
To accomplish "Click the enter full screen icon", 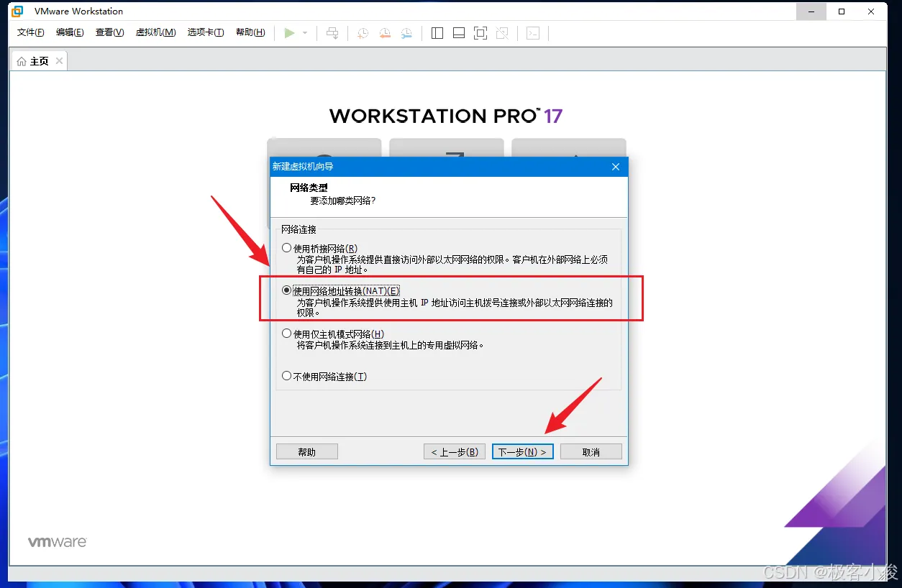I will coord(480,33).
